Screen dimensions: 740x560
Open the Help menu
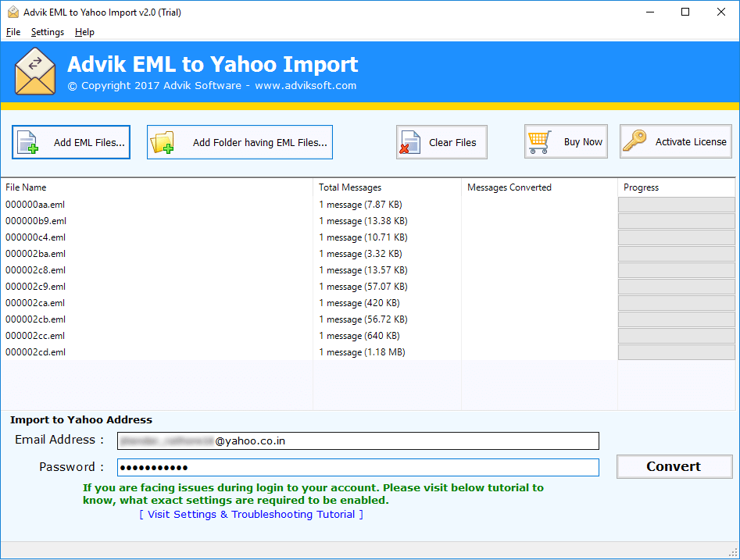click(84, 32)
